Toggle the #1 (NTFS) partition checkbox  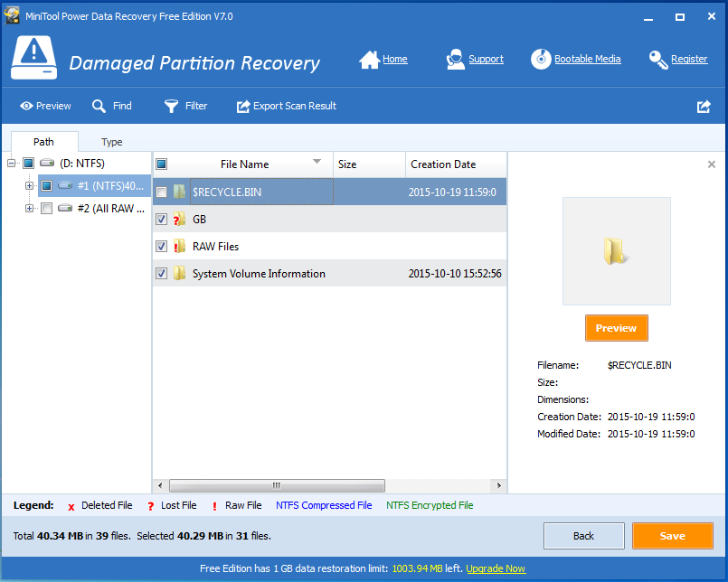click(x=46, y=185)
